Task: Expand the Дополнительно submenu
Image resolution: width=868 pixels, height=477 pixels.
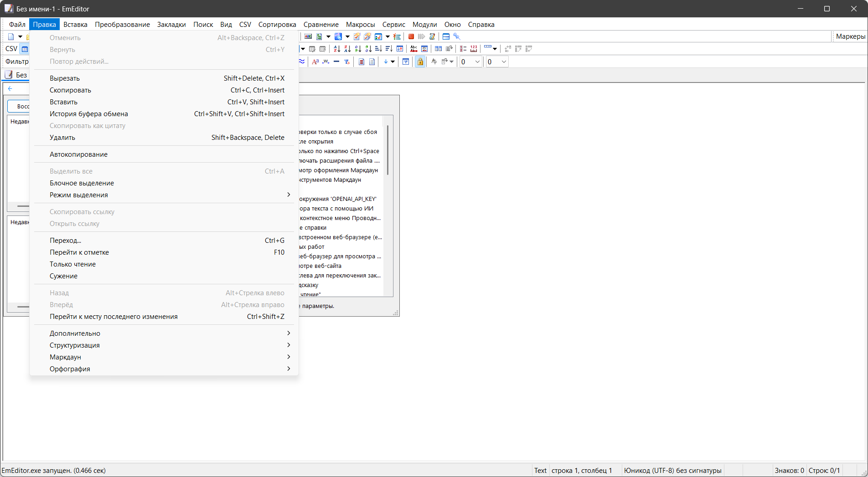Action: (x=164, y=333)
